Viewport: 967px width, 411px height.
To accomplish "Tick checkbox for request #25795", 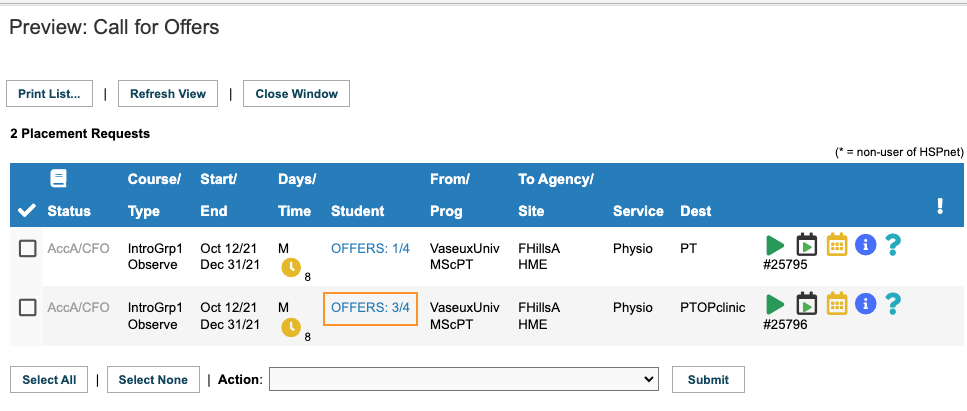I will click(x=28, y=249).
